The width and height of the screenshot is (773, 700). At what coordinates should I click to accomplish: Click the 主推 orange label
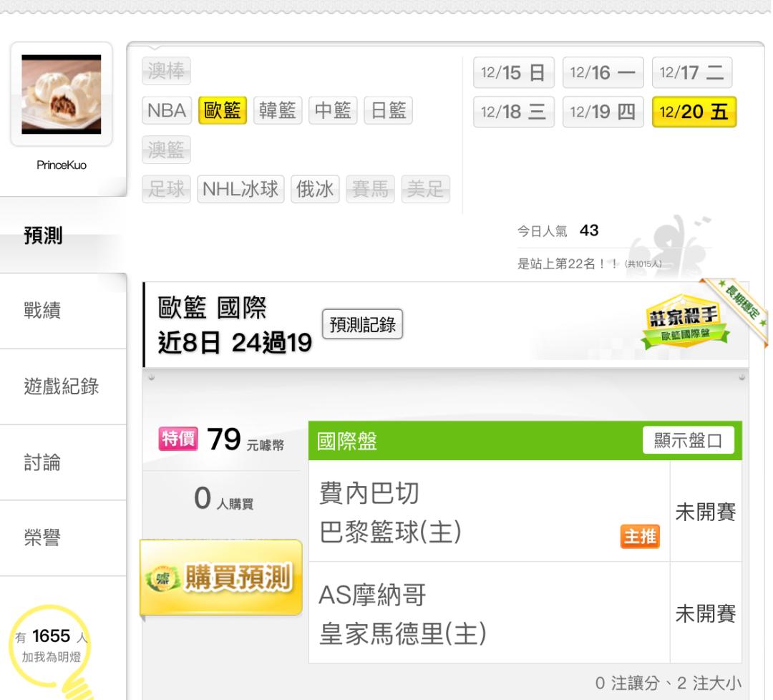tap(640, 536)
